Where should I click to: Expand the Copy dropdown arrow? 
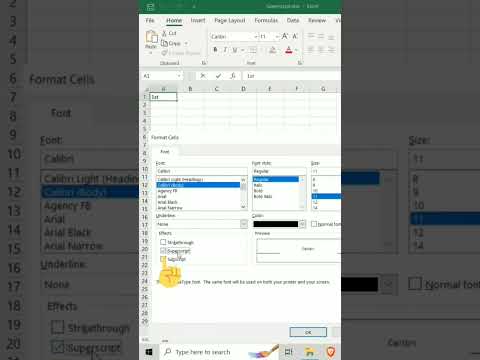pyautogui.click(x=186, y=43)
